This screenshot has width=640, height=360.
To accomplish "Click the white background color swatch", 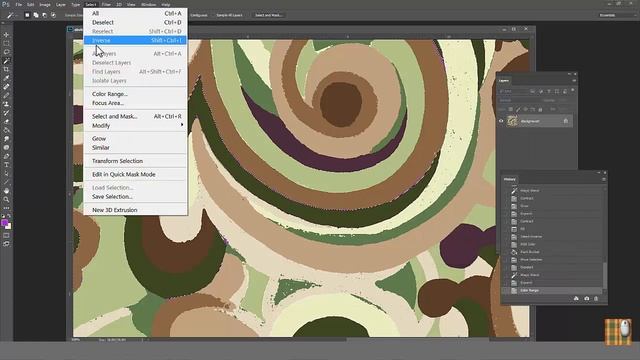I will [x=9, y=226].
